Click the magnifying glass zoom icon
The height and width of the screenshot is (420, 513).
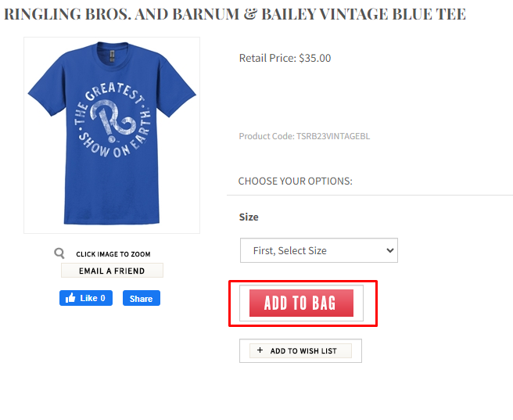59,253
